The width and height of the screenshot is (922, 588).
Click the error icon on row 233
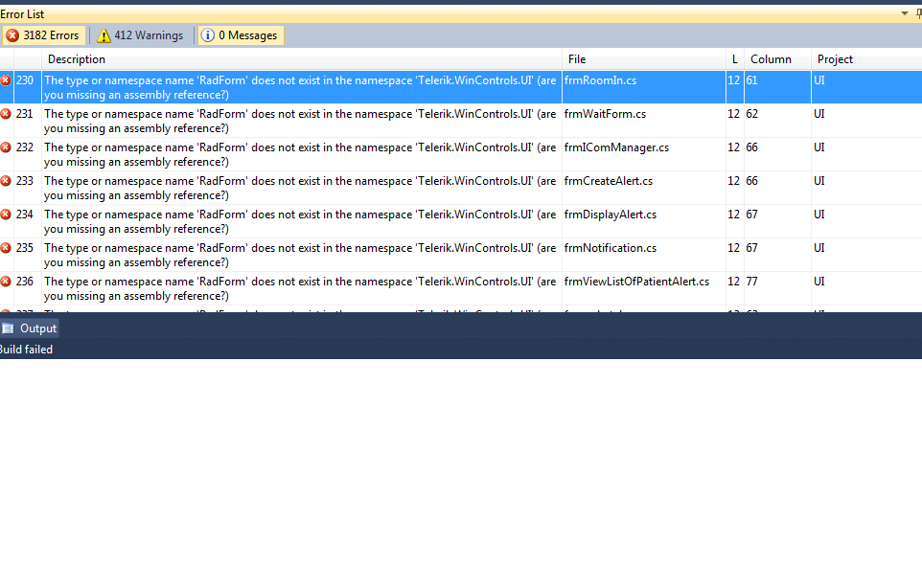coord(6,181)
